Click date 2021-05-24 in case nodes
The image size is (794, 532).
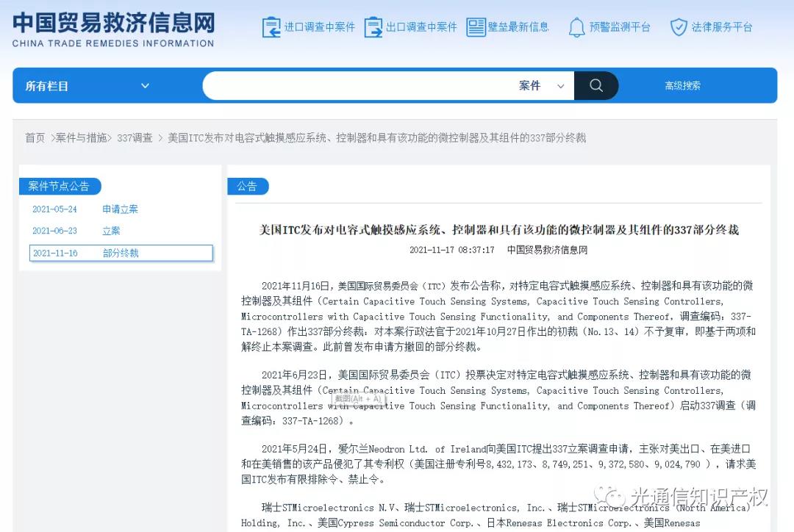point(54,209)
